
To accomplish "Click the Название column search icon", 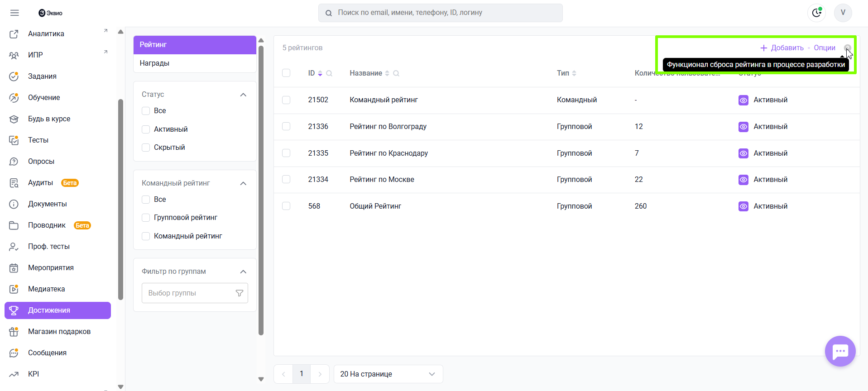I will 396,73.
